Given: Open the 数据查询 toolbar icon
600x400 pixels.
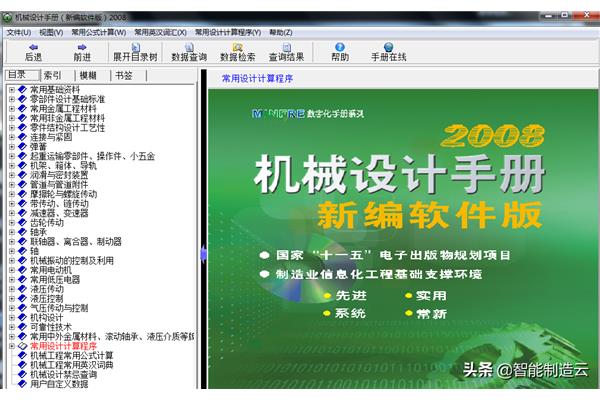Looking at the screenshot, I should coord(189,47).
